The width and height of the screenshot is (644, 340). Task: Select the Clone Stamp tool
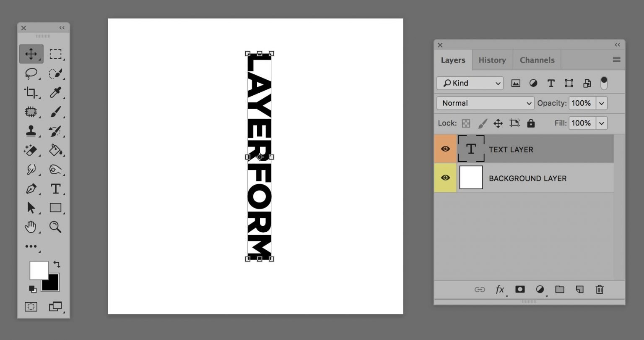(31, 131)
